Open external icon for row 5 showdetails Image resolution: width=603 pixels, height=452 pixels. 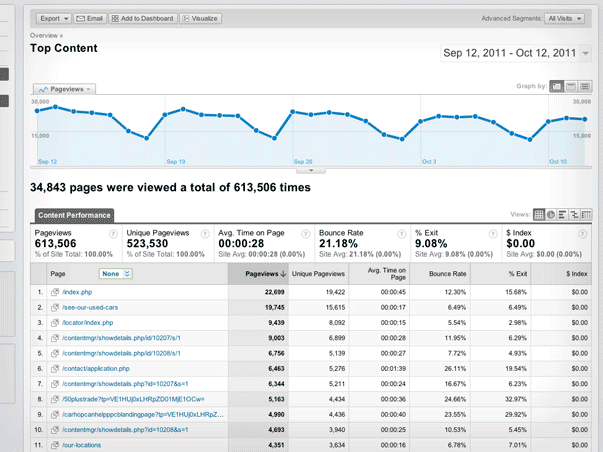pos(55,353)
